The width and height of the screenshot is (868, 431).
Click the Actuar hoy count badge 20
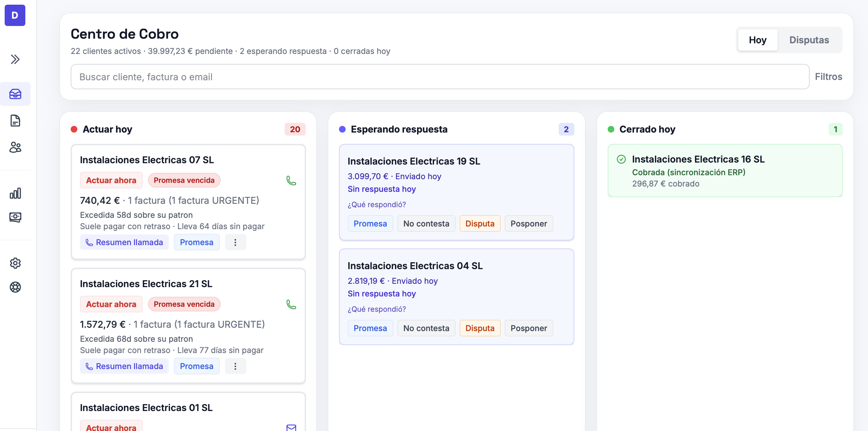(295, 129)
